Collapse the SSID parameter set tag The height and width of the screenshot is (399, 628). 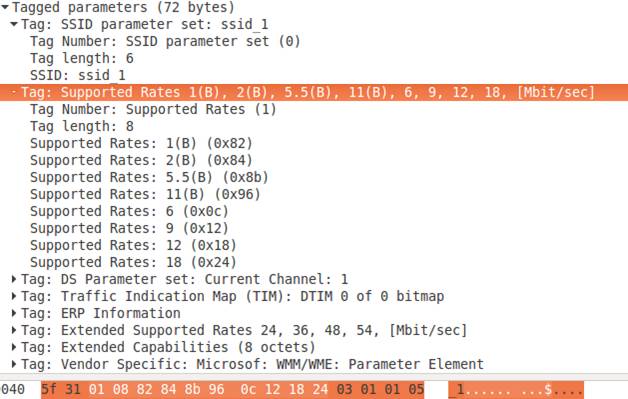click(14, 24)
